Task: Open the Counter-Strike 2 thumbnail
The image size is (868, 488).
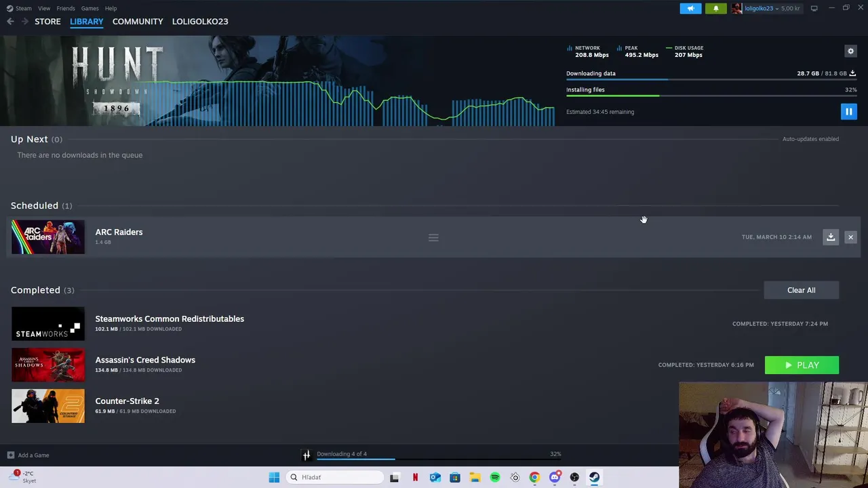Action: 48,406
